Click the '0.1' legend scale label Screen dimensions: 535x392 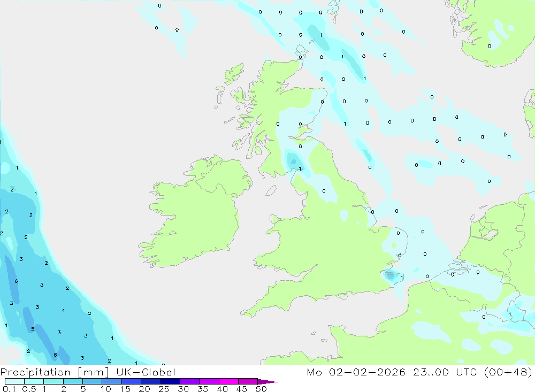coord(9,389)
